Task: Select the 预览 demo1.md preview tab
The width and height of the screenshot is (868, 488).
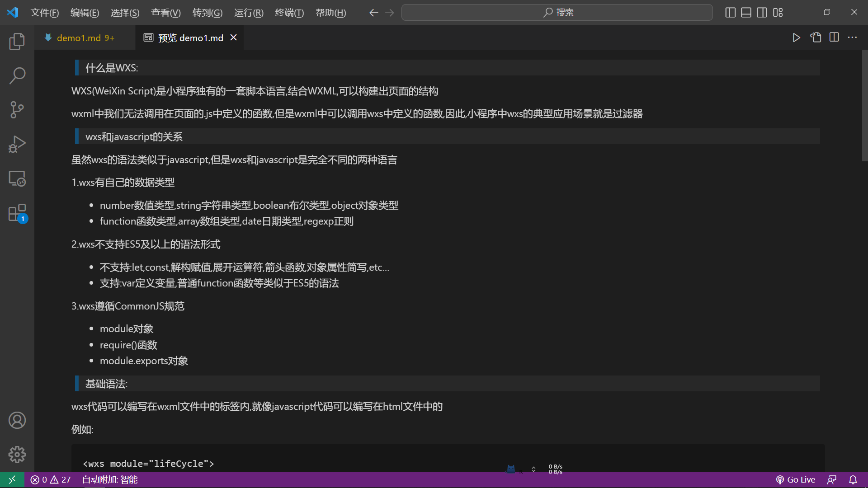Action: 190,38
